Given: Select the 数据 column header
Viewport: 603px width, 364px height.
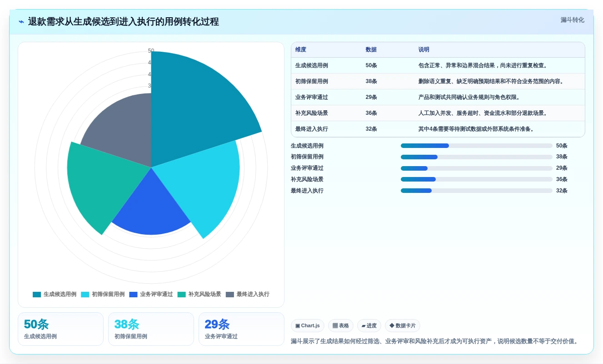Looking at the screenshot, I should (x=371, y=49).
